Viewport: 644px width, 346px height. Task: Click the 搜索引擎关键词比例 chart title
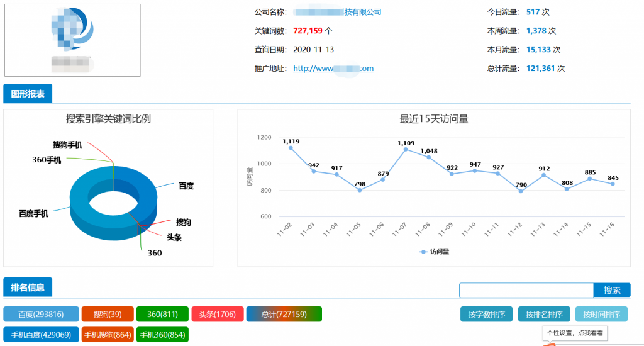tap(108, 119)
